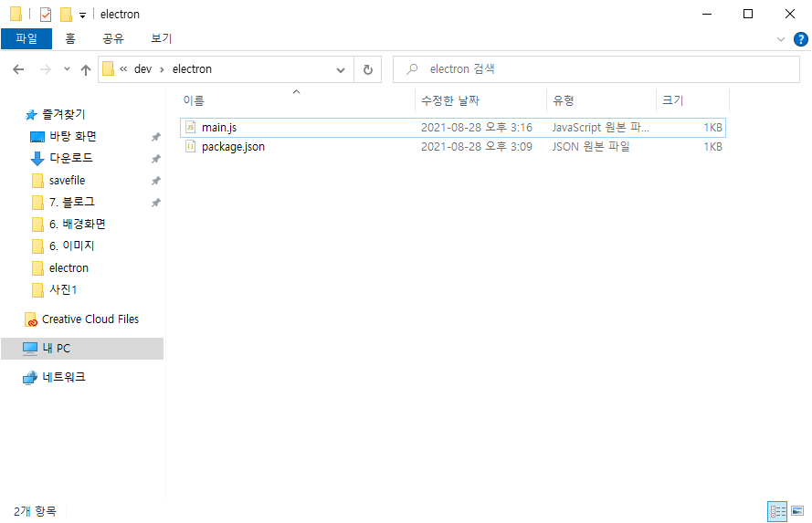The height and width of the screenshot is (523, 812).
Task: Click the pin icon beside 7. 블로그
Action: coord(155,203)
